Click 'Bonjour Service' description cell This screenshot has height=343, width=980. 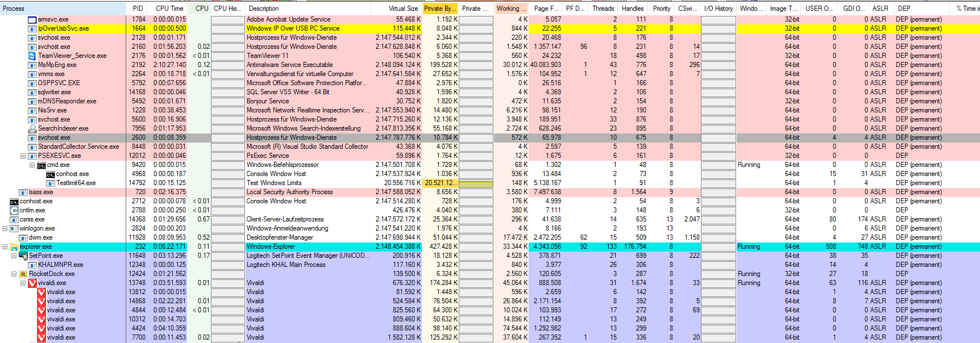click(x=268, y=101)
